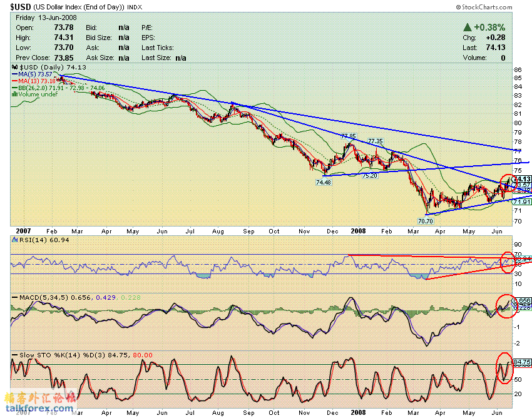Click the Last value 74.13 in header
This screenshot has width=532, height=418.
496,48
